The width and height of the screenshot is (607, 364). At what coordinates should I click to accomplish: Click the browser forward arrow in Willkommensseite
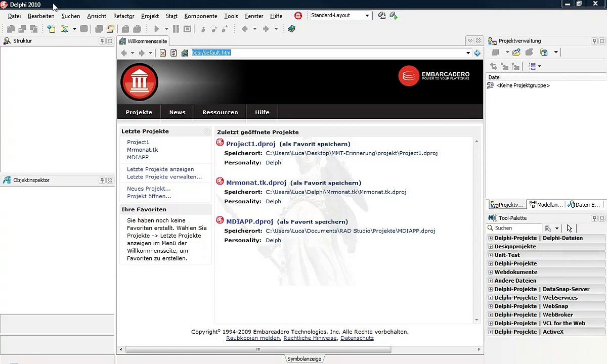pos(142,53)
